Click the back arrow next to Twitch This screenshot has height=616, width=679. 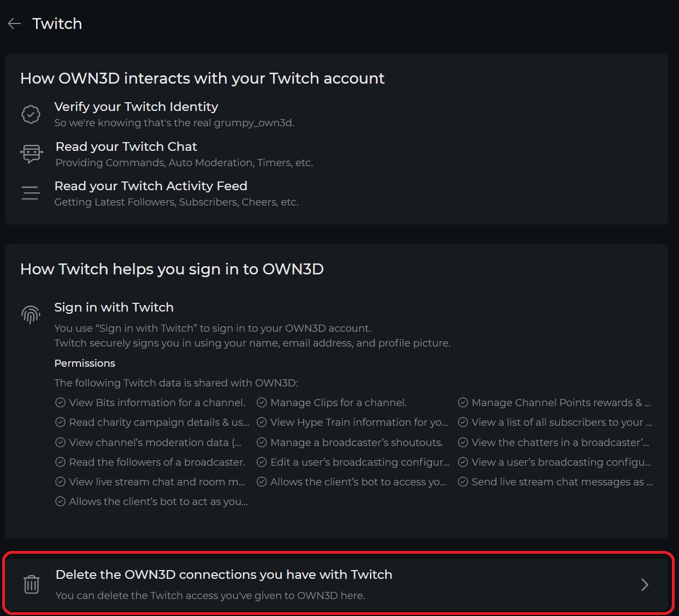(14, 24)
